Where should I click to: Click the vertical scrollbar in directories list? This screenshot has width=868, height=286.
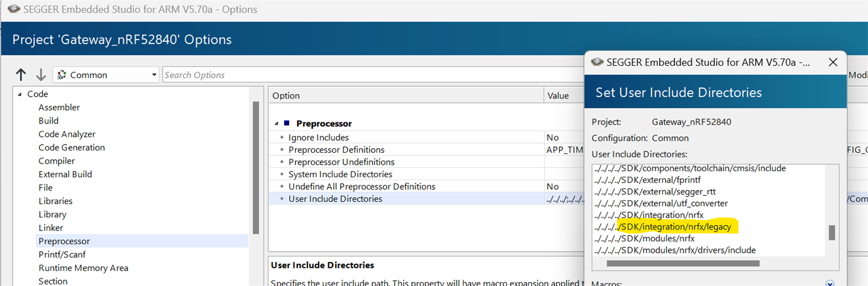[832, 232]
